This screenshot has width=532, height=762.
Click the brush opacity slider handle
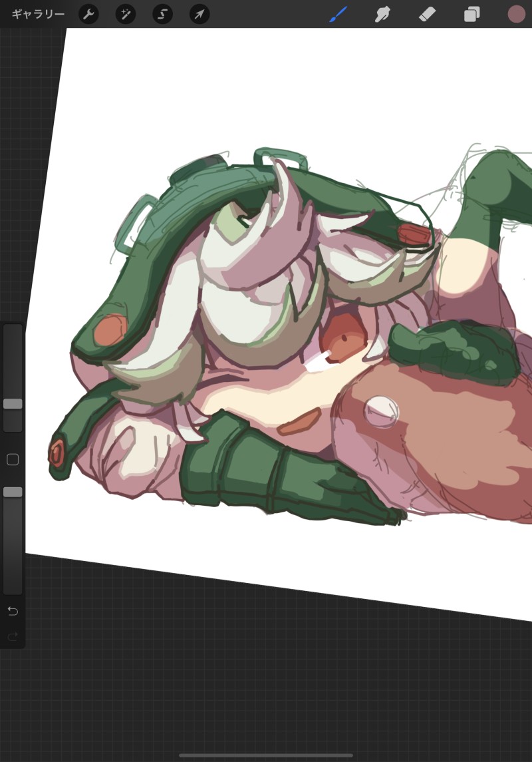pos(13,492)
